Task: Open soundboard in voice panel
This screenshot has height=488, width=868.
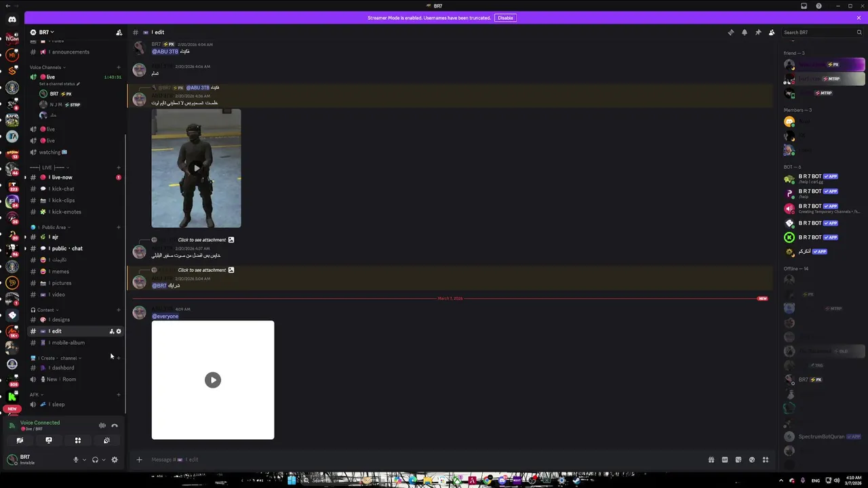Action: coord(107,441)
